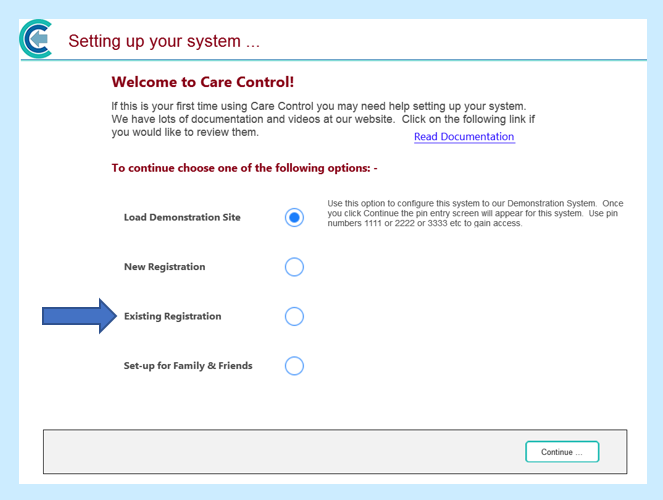
Task: Choose the New Registration radio button
Action: (x=294, y=267)
